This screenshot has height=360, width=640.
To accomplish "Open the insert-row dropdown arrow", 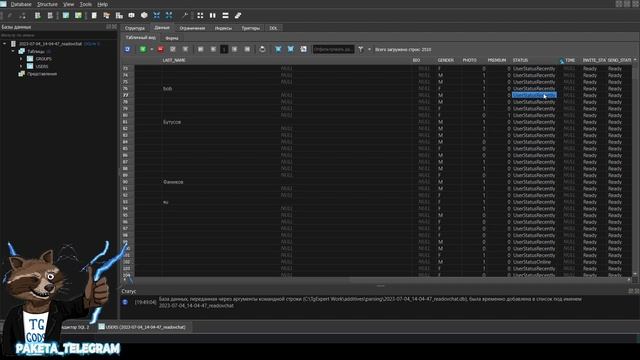I will 151,49.
